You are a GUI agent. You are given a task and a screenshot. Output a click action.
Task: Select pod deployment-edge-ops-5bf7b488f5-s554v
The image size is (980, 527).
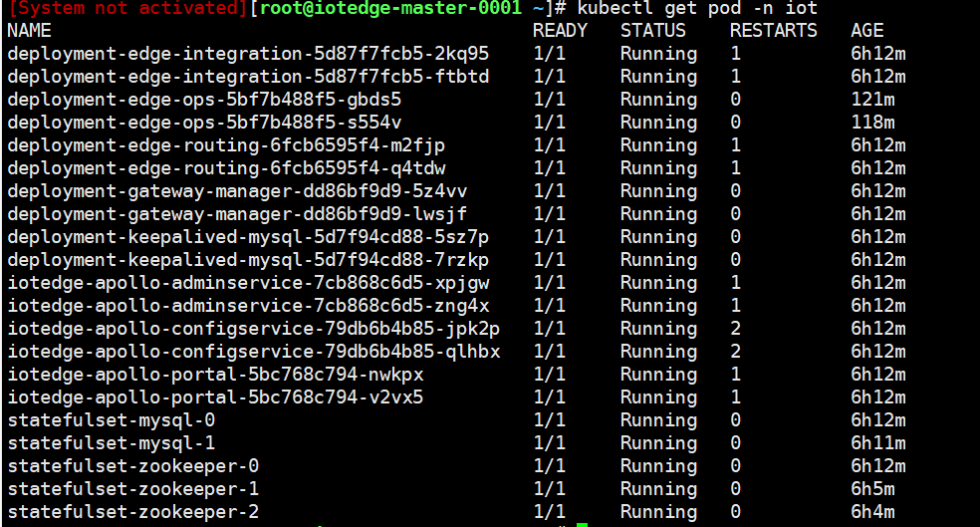coord(204,123)
